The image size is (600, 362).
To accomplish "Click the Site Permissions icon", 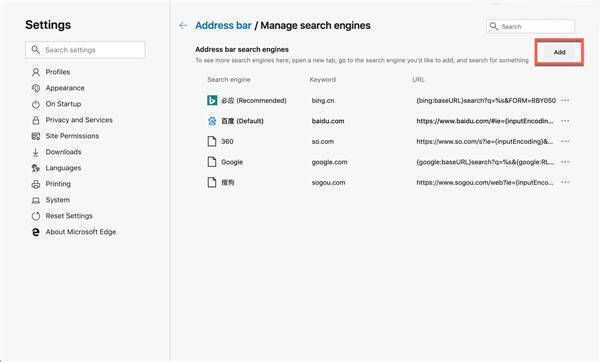I will [36, 136].
